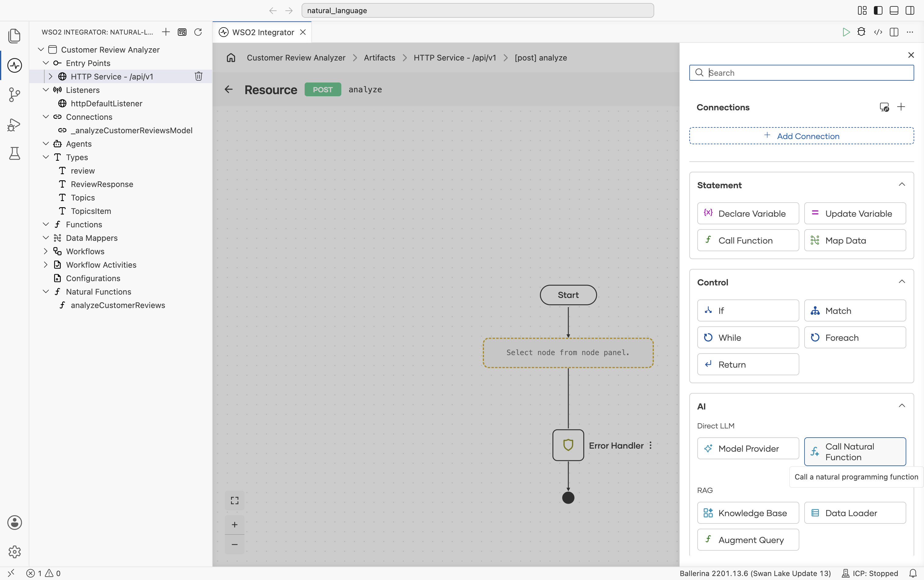Add a Declare Variable node

click(748, 213)
